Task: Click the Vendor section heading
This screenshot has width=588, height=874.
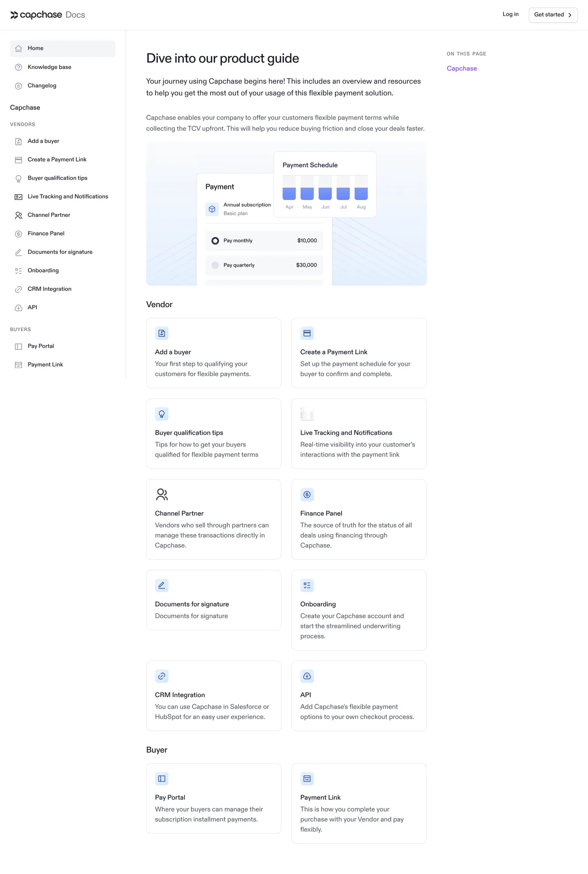Action: tap(159, 305)
